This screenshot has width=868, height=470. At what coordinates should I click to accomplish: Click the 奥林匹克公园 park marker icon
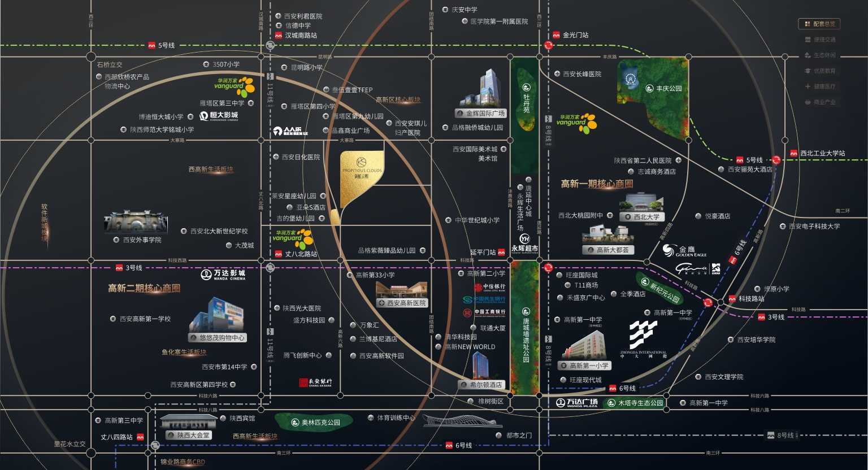coord(295,423)
